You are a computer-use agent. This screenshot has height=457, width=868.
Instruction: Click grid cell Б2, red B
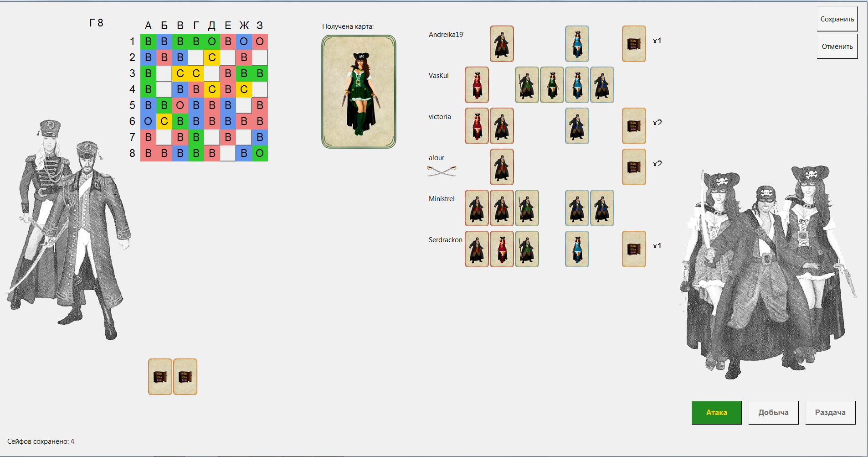point(164,57)
